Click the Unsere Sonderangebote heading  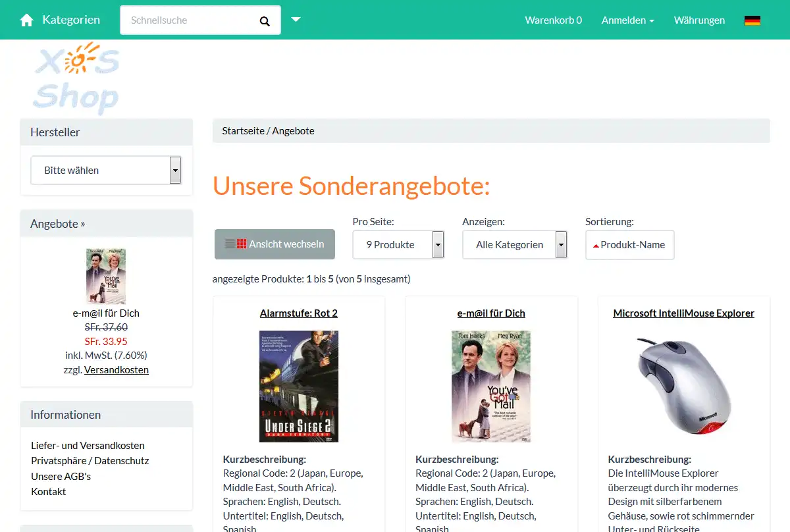[x=352, y=186]
